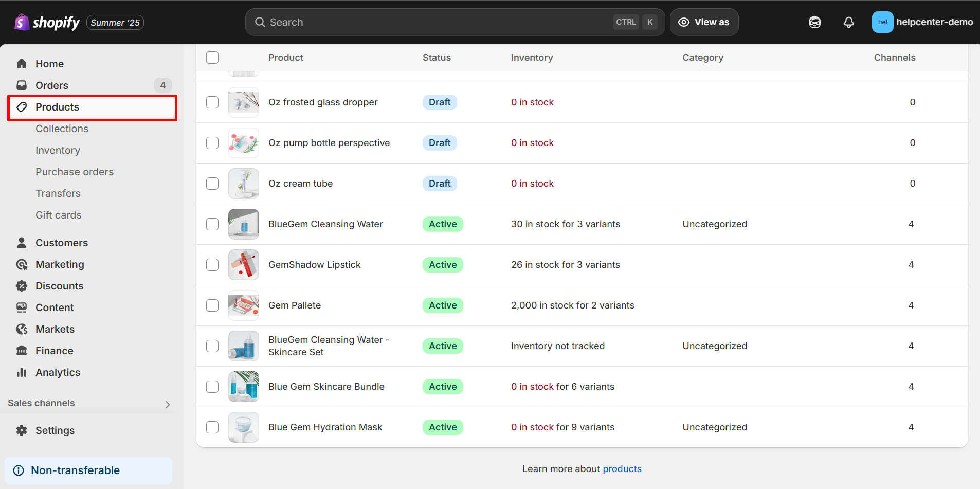Click the Marketing target icon
980x489 pixels.
[22, 264]
